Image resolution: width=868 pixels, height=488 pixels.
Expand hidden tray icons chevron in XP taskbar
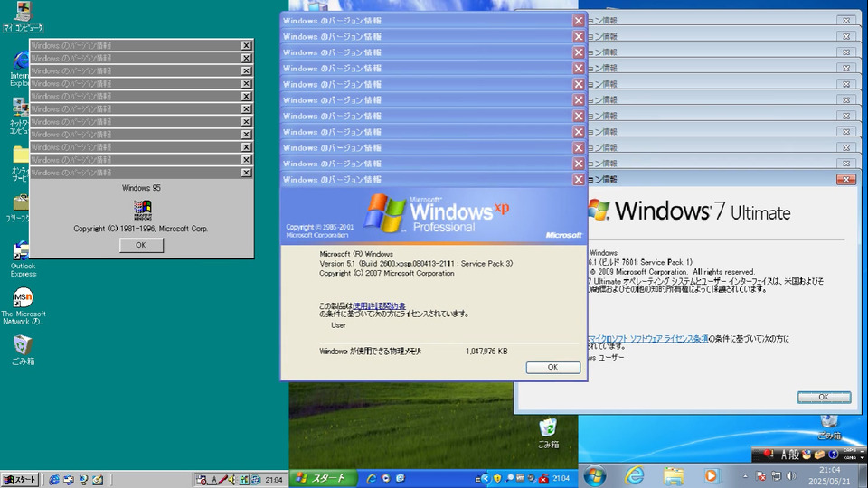tap(486, 478)
